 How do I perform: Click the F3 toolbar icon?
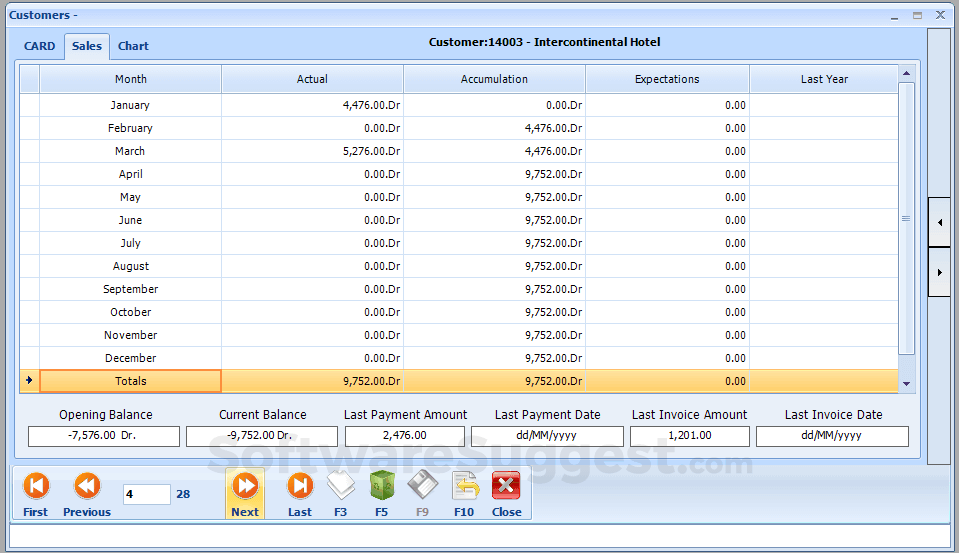click(x=341, y=494)
